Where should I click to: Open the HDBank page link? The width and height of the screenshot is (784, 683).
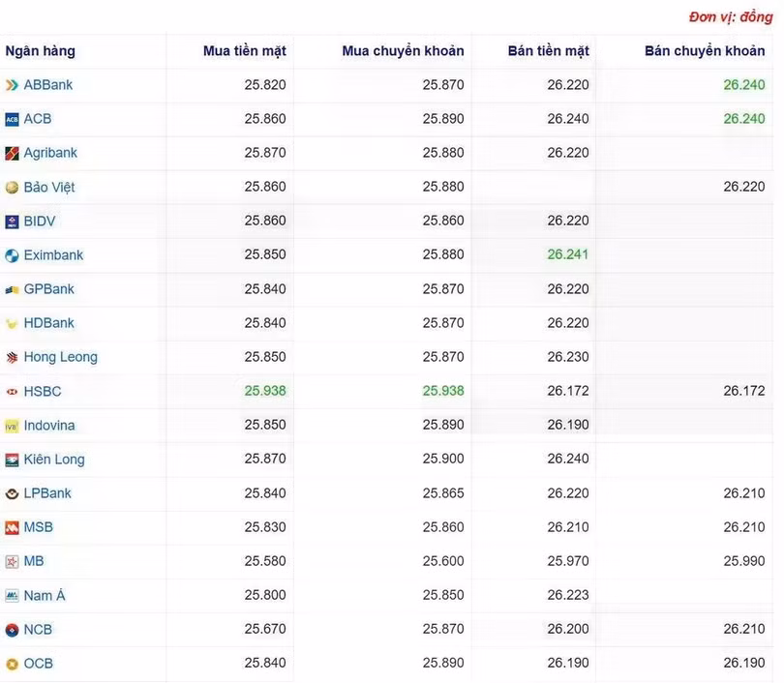[47, 322]
